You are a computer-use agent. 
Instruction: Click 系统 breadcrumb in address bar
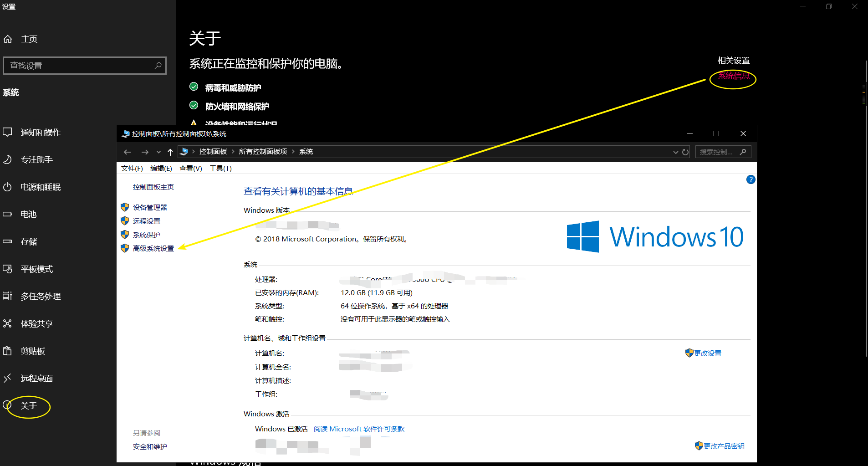coord(306,151)
